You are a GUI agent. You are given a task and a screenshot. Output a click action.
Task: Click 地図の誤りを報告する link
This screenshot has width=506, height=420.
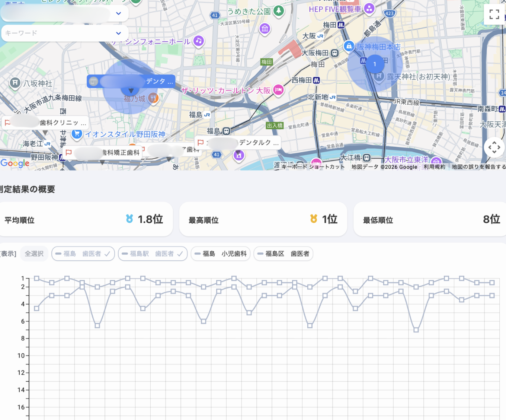tap(478, 167)
